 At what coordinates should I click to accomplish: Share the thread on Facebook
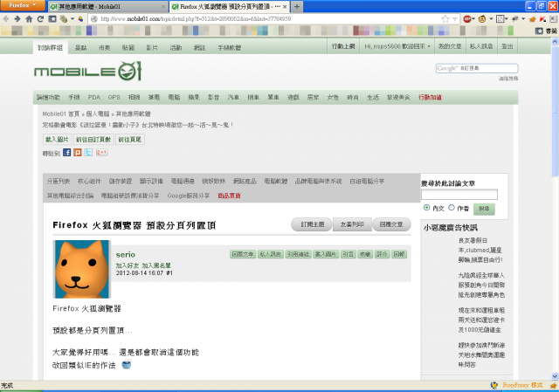tap(66, 153)
